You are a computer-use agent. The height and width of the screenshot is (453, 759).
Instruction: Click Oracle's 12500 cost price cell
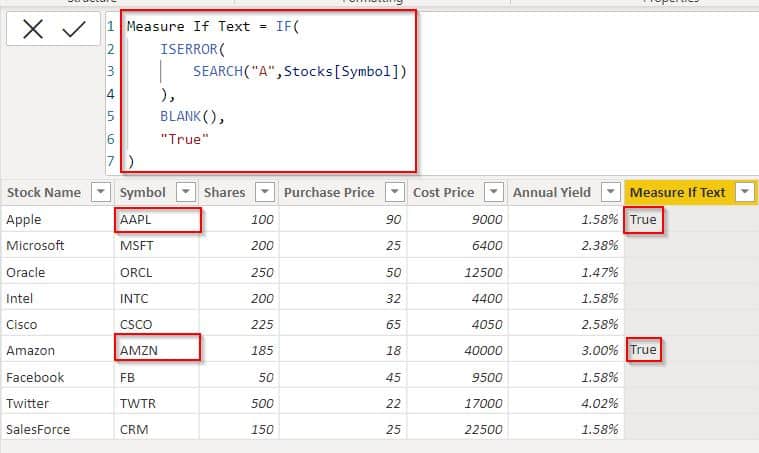coord(457,272)
